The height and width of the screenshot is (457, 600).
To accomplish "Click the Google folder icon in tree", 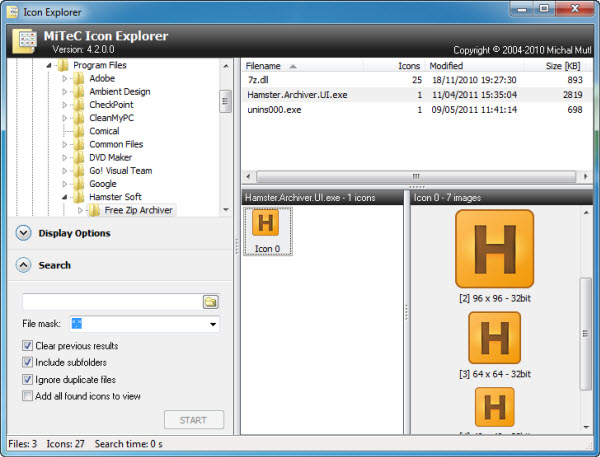I will [x=79, y=184].
